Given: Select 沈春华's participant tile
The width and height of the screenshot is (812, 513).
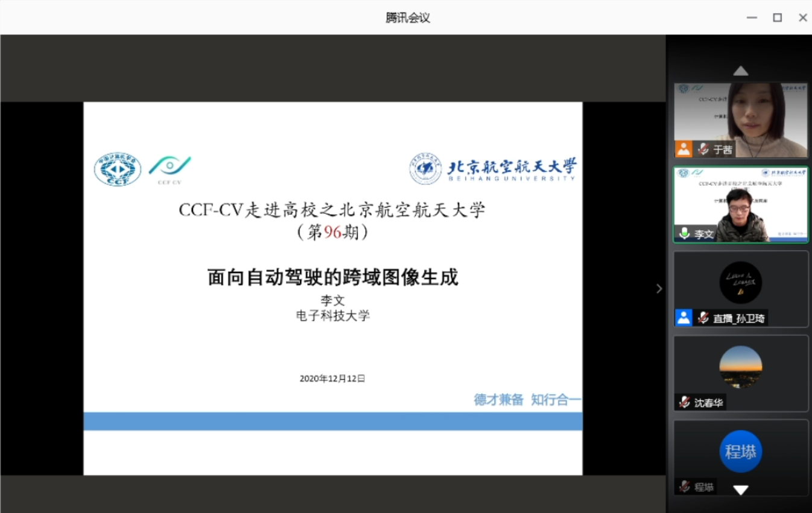Looking at the screenshot, I should [741, 374].
